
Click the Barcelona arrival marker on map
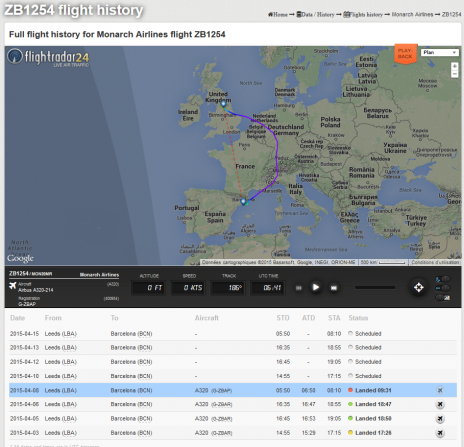tap(243, 201)
